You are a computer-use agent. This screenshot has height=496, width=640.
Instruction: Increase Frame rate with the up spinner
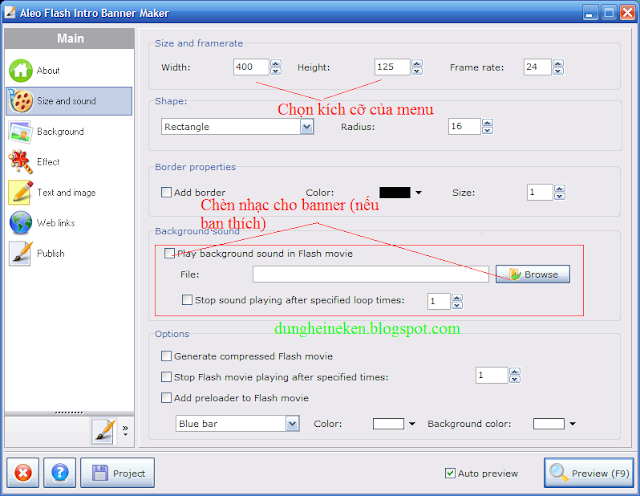pos(558,63)
